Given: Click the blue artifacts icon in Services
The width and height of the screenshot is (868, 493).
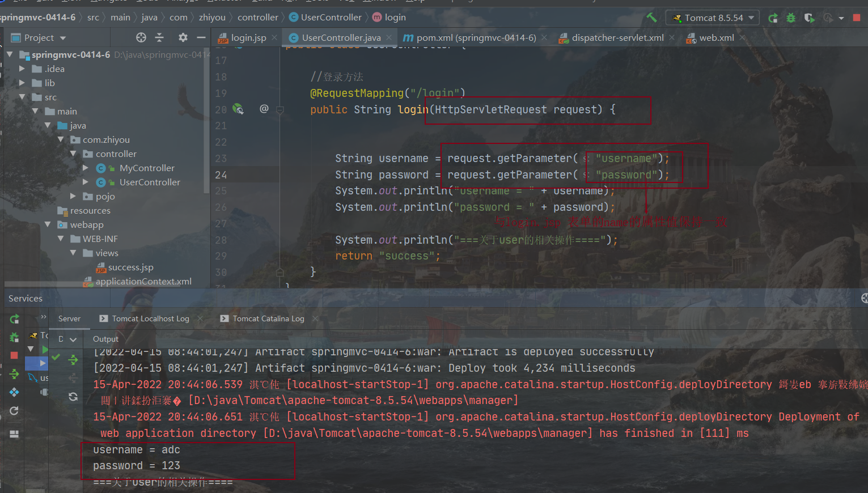Looking at the screenshot, I should [x=14, y=392].
